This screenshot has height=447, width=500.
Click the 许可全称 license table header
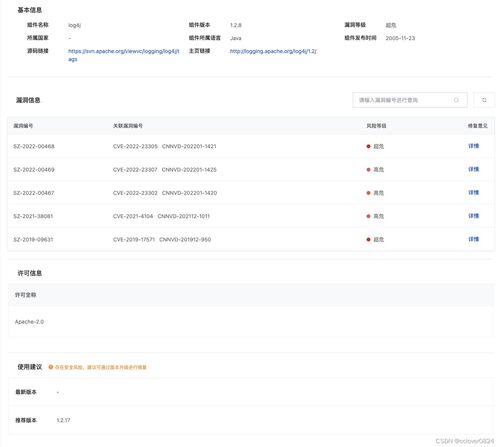pos(26,295)
